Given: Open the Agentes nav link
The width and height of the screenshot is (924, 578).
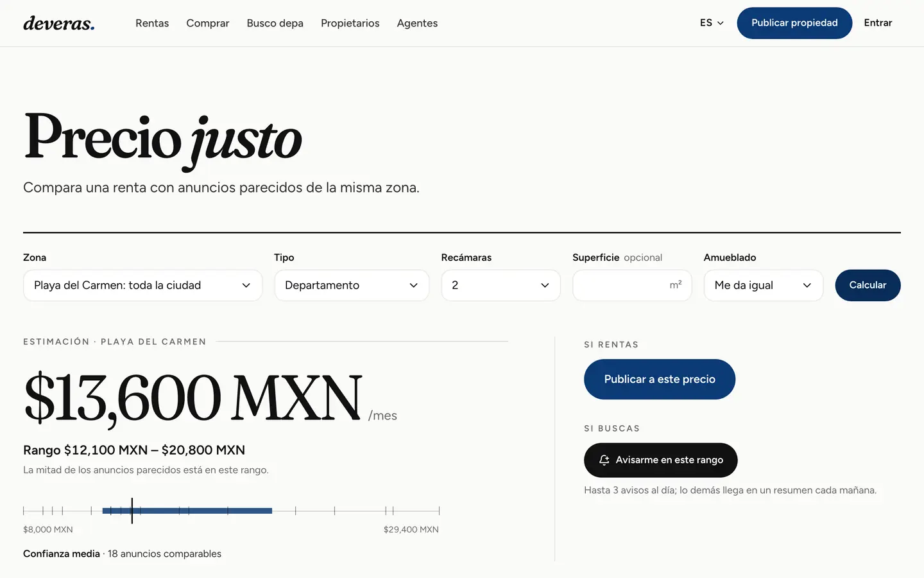Looking at the screenshot, I should pyautogui.click(x=417, y=23).
